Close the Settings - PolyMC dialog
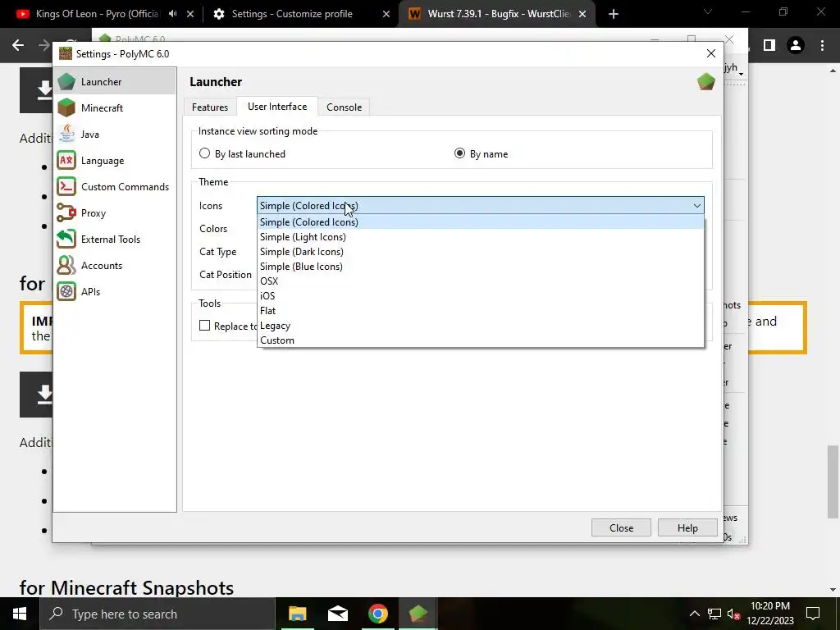Viewport: 840px width, 630px height. (x=711, y=53)
